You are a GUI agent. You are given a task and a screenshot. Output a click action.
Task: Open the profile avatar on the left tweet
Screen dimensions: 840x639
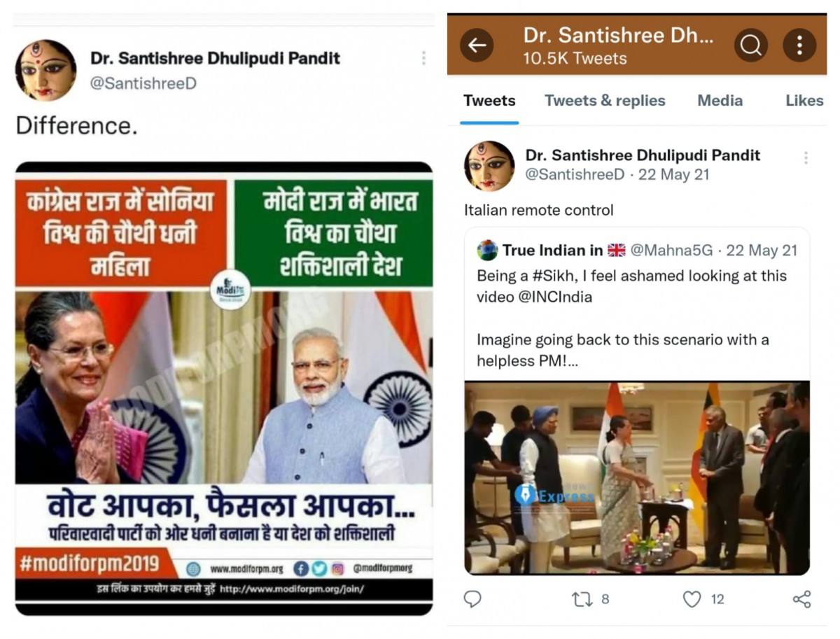point(46,70)
